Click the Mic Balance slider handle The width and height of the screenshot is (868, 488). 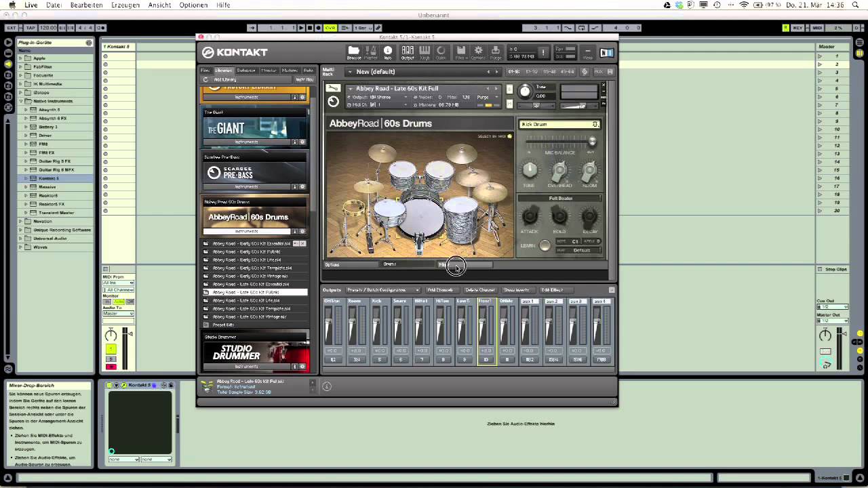(592, 142)
